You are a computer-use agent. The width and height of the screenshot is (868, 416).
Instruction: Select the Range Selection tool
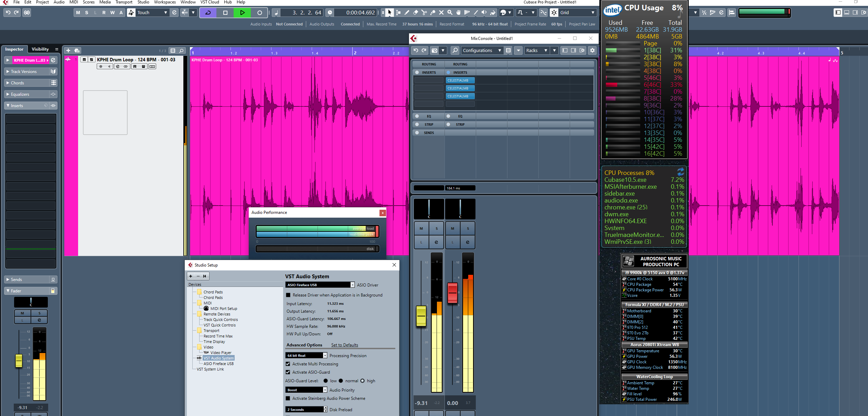[x=398, y=13]
